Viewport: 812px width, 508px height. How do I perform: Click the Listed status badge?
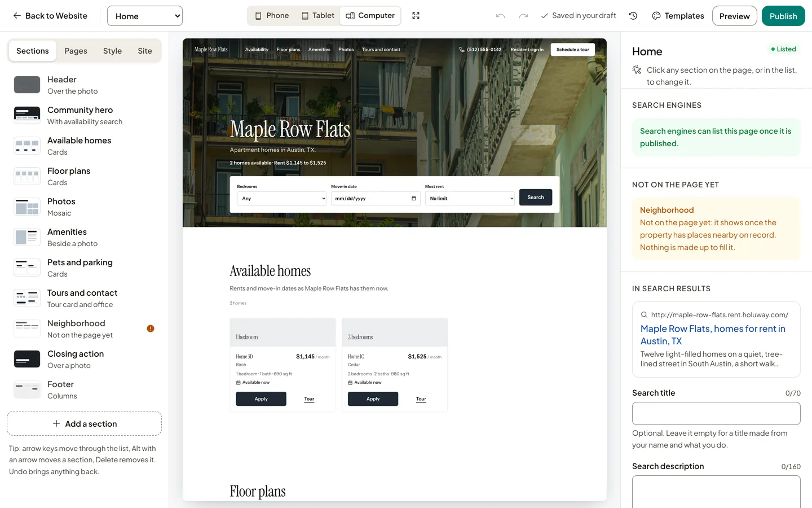pyautogui.click(x=784, y=49)
